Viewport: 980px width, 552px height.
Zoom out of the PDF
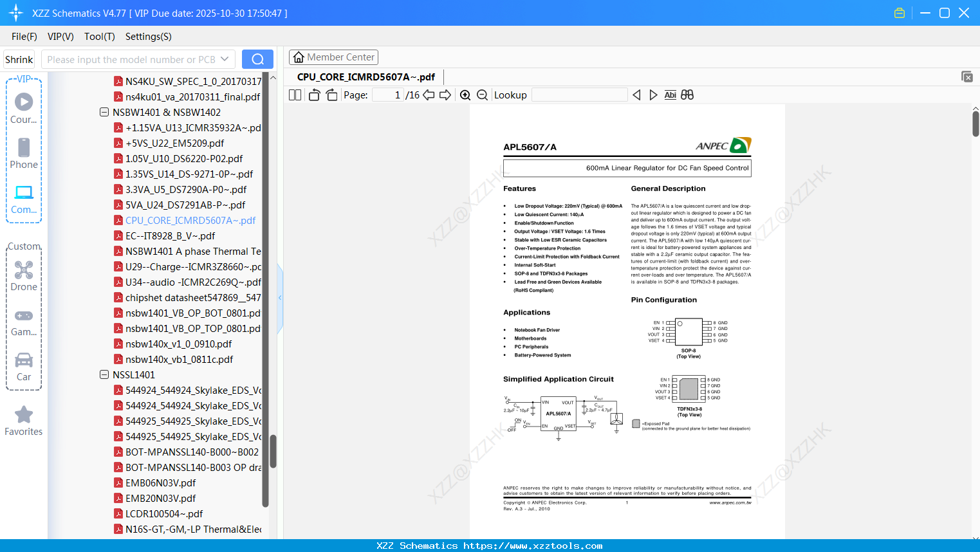(482, 95)
